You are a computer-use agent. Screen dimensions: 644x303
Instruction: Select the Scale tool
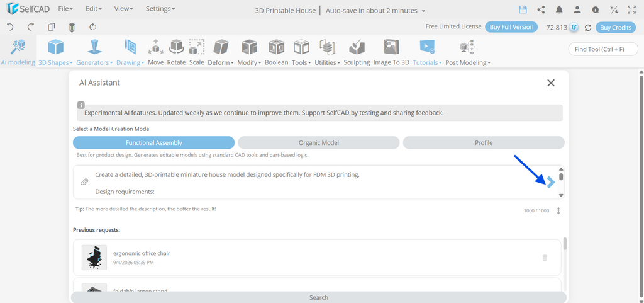[x=197, y=52]
